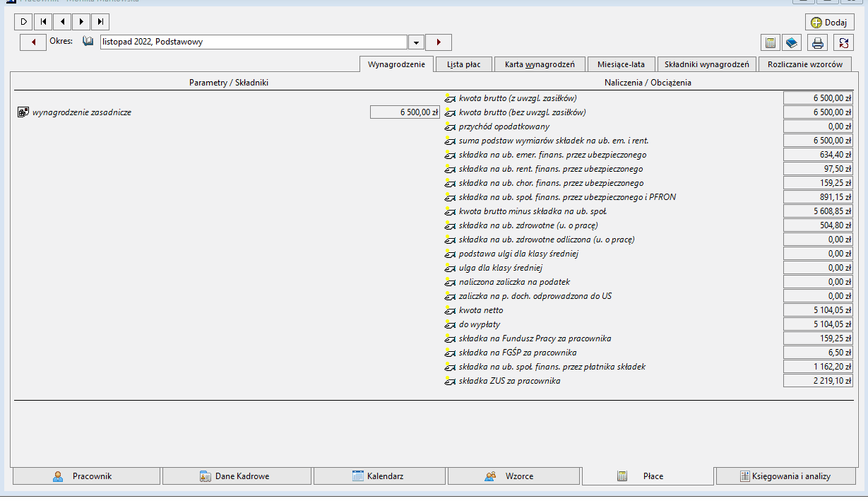
Task: Select the wynagrodzenie zasadnicze label
Action: point(82,112)
